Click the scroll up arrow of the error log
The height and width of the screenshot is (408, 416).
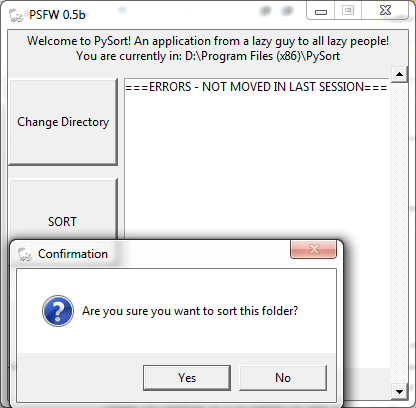coord(399,74)
